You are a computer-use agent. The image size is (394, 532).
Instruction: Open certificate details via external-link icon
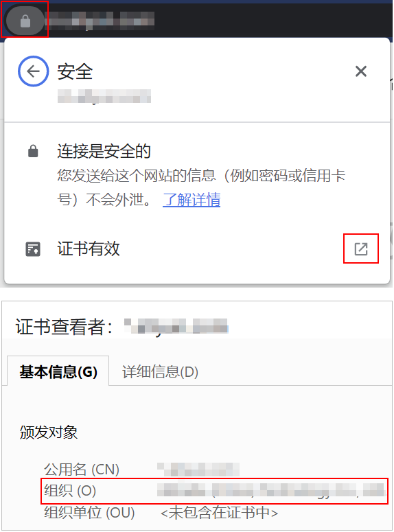pos(361,248)
